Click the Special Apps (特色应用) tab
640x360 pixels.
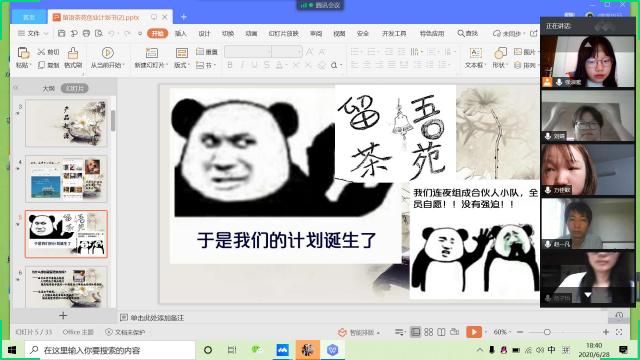(432, 33)
